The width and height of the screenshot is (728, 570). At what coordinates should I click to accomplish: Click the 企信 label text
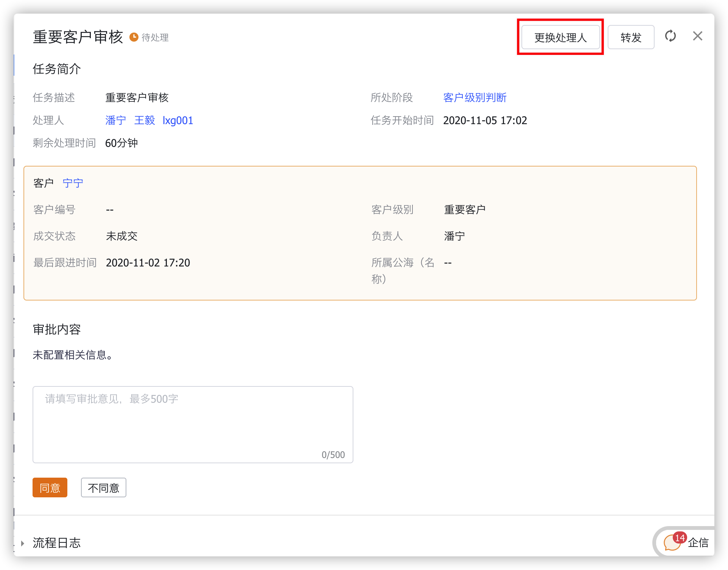[x=698, y=543]
